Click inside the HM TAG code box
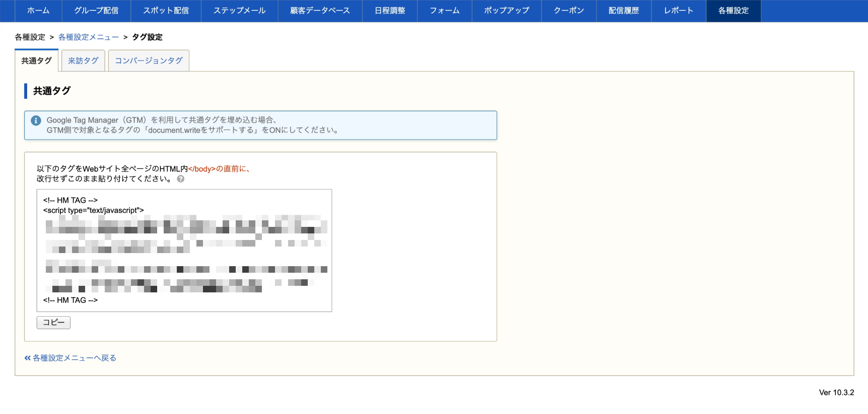The height and width of the screenshot is (414, 868). coord(184,250)
